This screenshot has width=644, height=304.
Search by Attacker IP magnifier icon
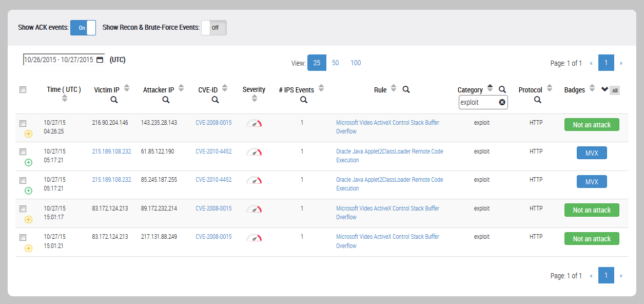[166, 100]
